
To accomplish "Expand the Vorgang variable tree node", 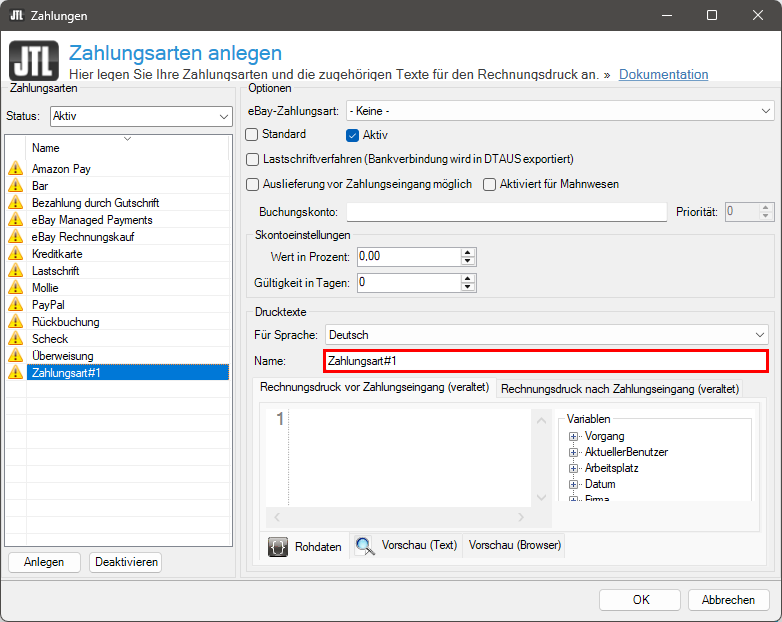I will click(574, 437).
